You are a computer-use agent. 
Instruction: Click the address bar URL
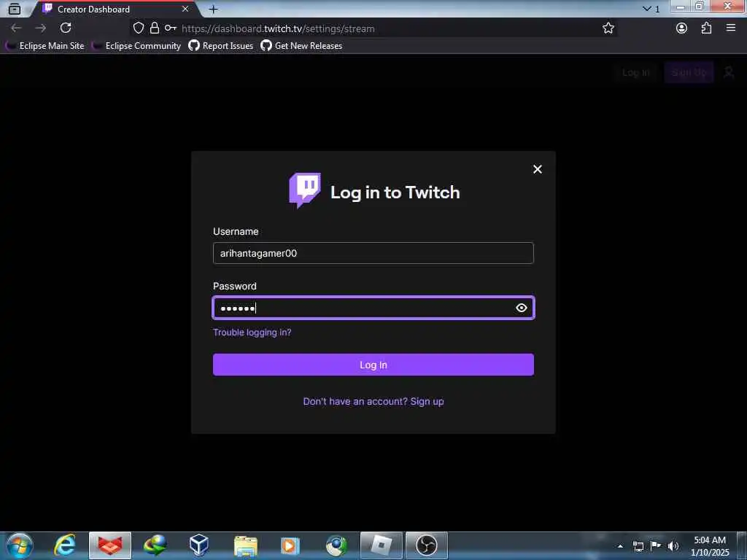point(278,28)
